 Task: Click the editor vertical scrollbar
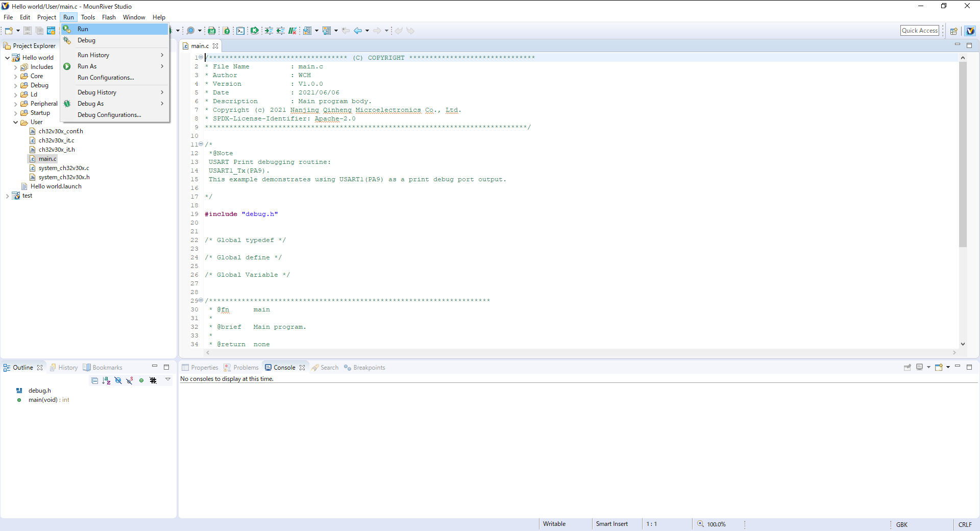(x=963, y=201)
